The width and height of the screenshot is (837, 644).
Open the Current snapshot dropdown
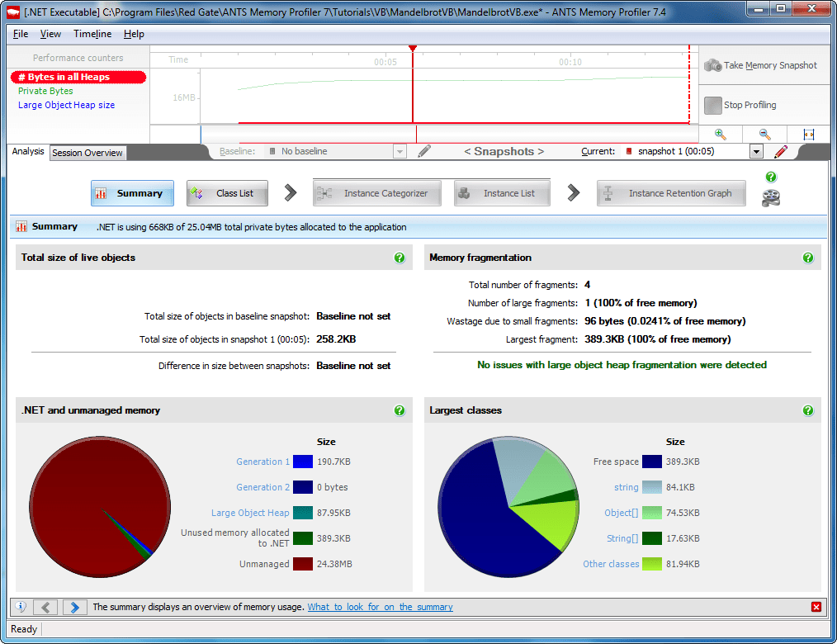755,152
